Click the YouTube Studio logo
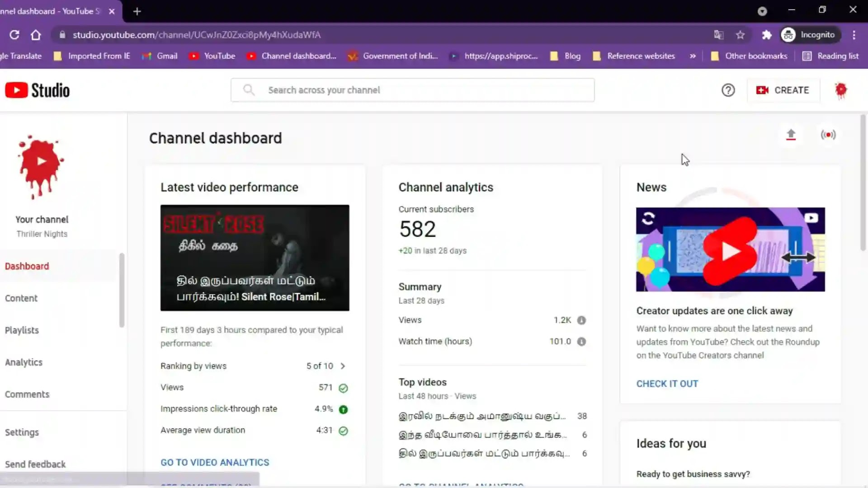This screenshot has width=868, height=488. pyautogui.click(x=38, y=90)
